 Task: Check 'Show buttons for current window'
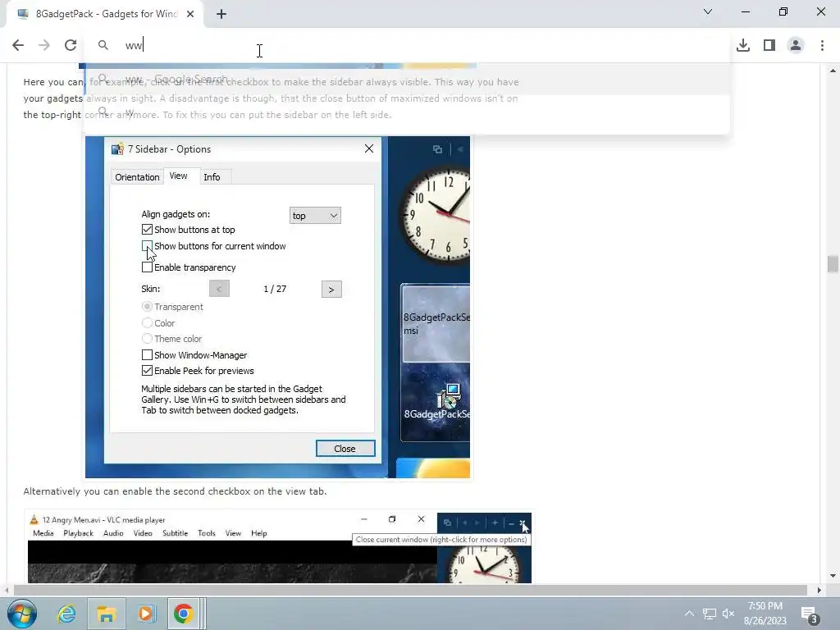(147, 246)
